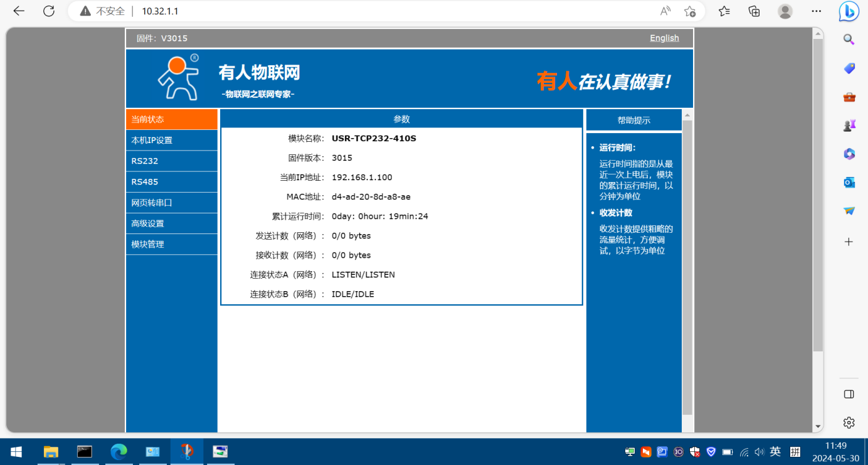Screen dimensions: 868x465
Task: Open the Shopping tag icon in sidebar
Action: click(x=849, y=68)
